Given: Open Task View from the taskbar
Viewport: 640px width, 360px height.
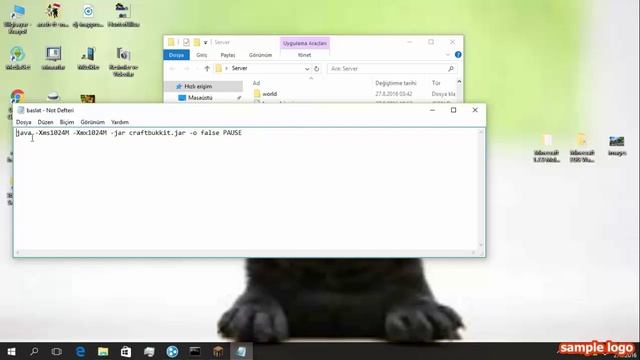Looking at the screenshot, I should point(57,351).
